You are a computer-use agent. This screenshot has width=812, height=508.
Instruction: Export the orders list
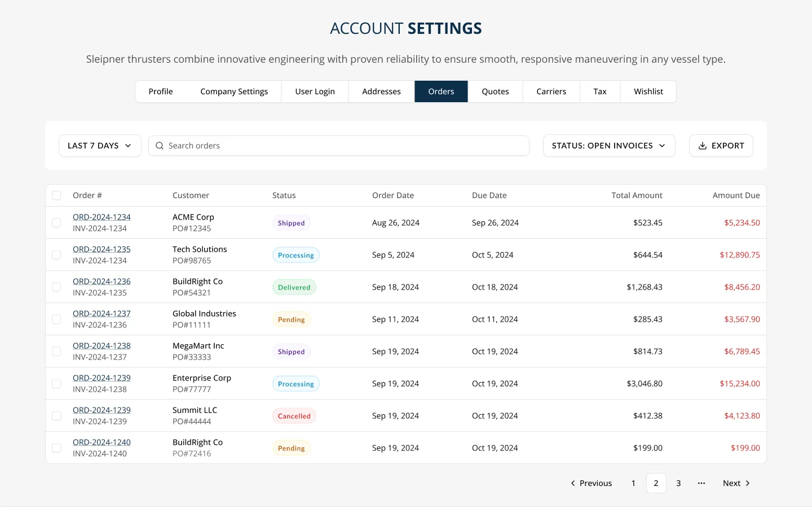[x=721, y=146]
